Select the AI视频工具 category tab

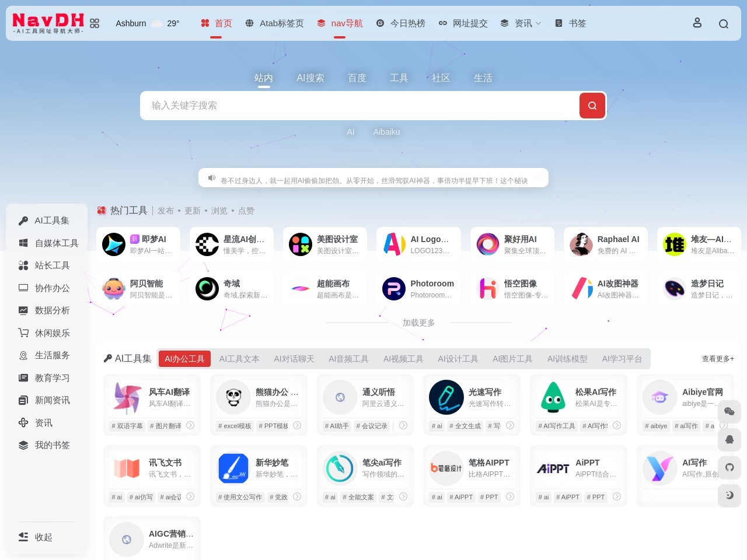(x=403, y=359)
